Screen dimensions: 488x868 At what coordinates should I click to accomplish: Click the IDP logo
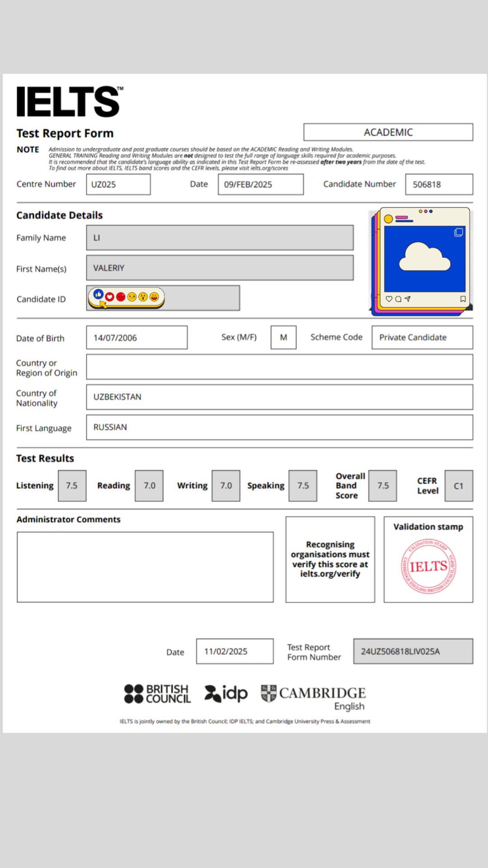coord(226,693)
